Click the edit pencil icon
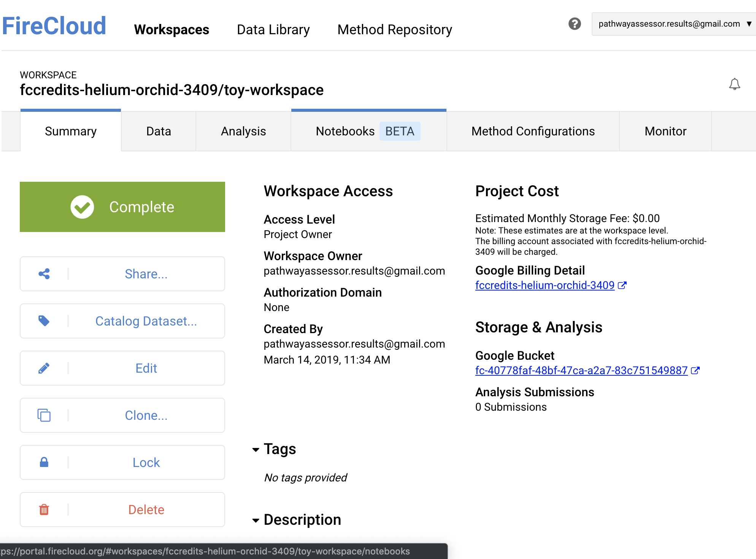Viewport: 756px width, 559px height. pyautogui.click(x=44, y=368)
